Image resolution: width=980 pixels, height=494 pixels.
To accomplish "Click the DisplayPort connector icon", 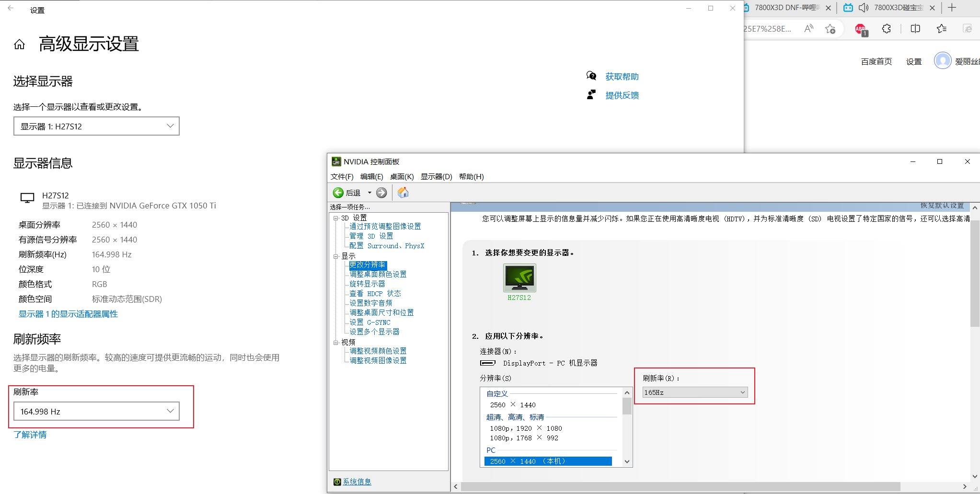I will pos(488,363).
